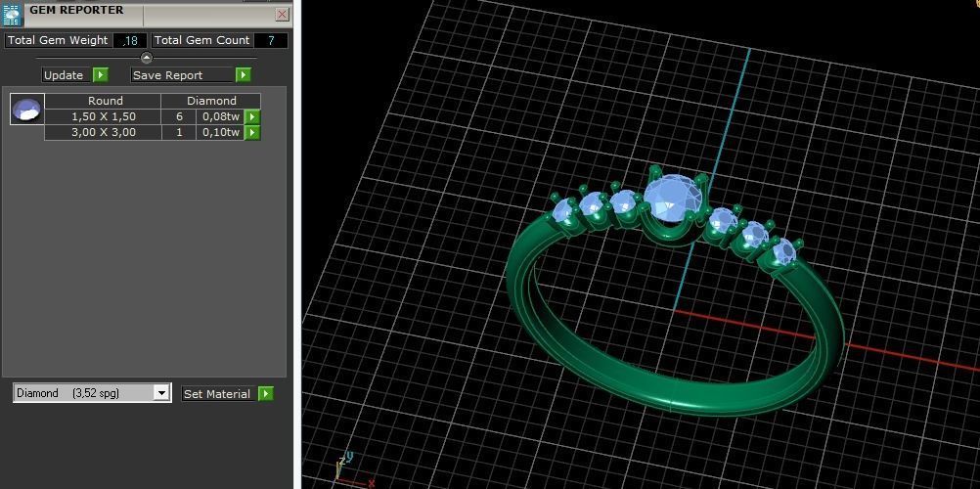Click the Round column header

(x=103, y=101)
